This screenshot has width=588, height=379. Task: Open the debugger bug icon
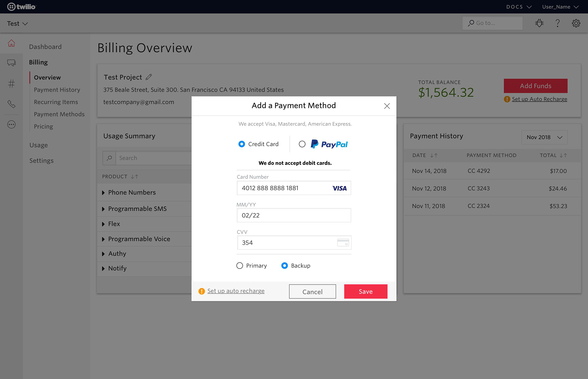pos(539,23)
